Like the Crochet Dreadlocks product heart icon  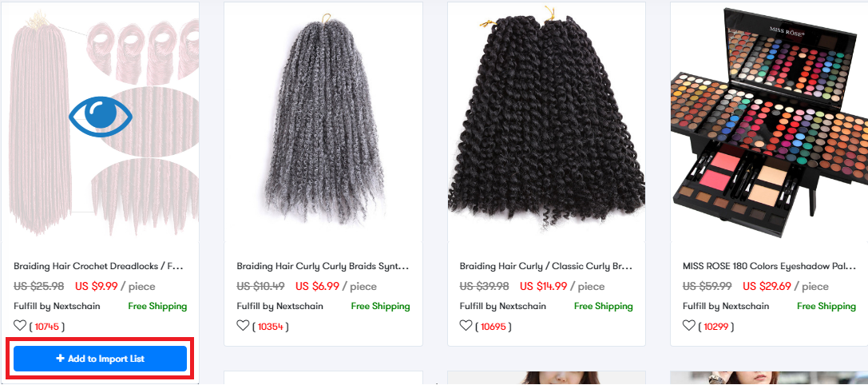[20, 326]
